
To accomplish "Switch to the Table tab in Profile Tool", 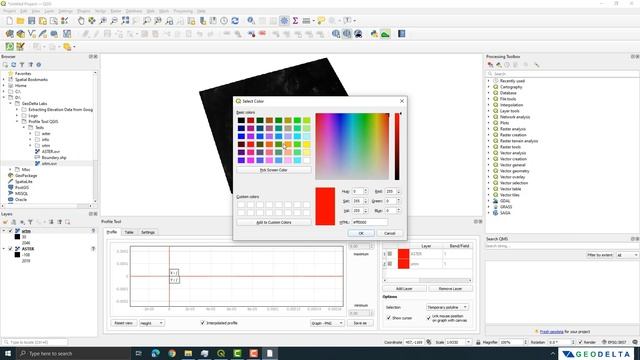I will (129, 232).
